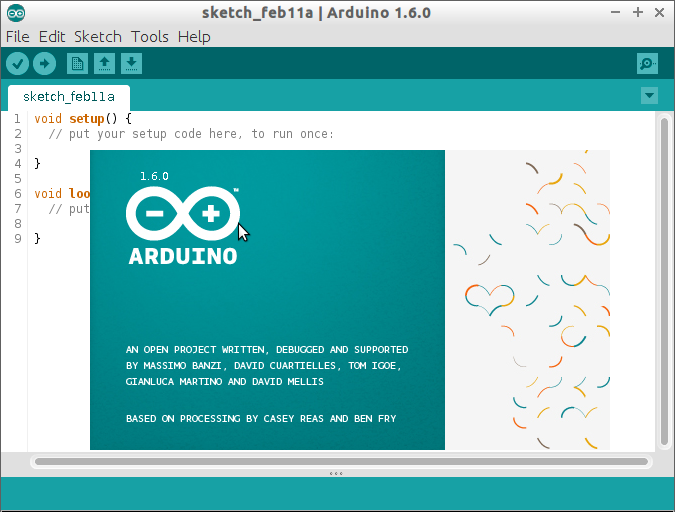
Task: Maximize the Arduino window with plus button
Action: pos(638,12)
